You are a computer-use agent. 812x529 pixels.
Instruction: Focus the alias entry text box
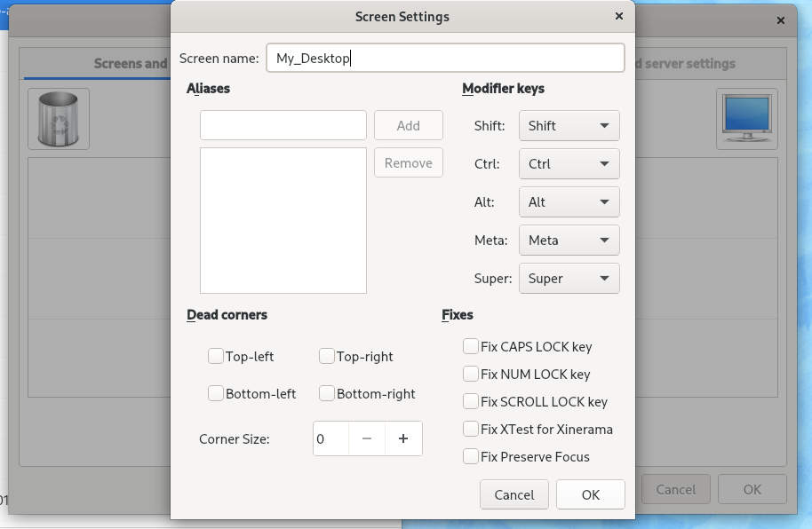tap(283, 125)
